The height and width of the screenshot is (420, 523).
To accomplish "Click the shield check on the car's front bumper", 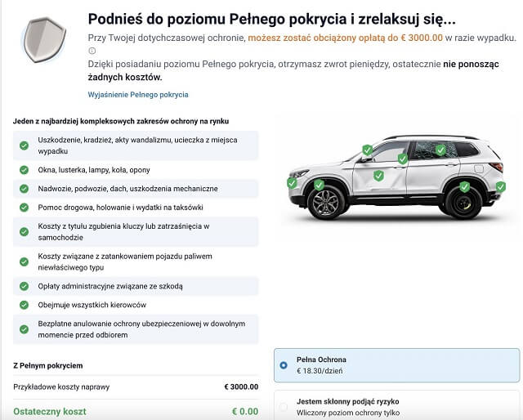I will [x=292, y=183].
